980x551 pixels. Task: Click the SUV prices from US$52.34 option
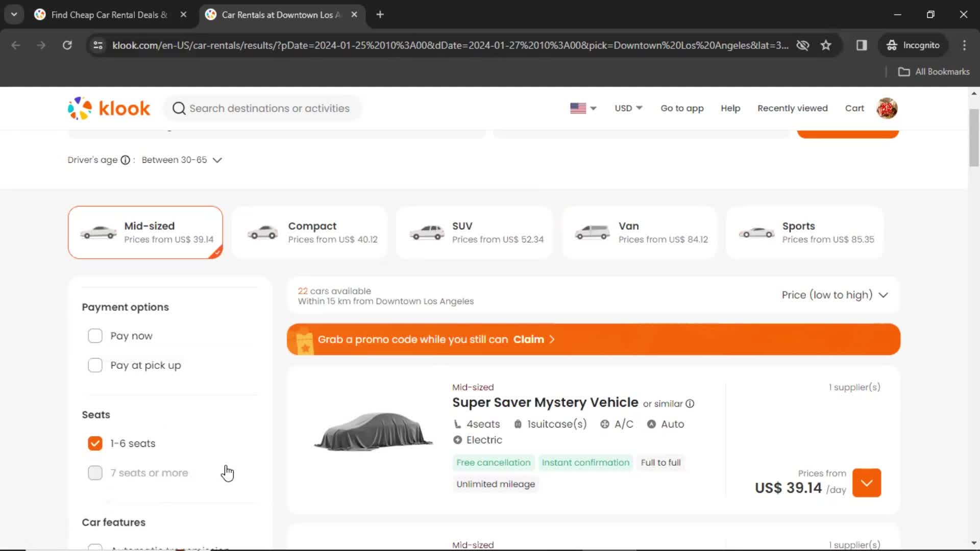(475, 232)
